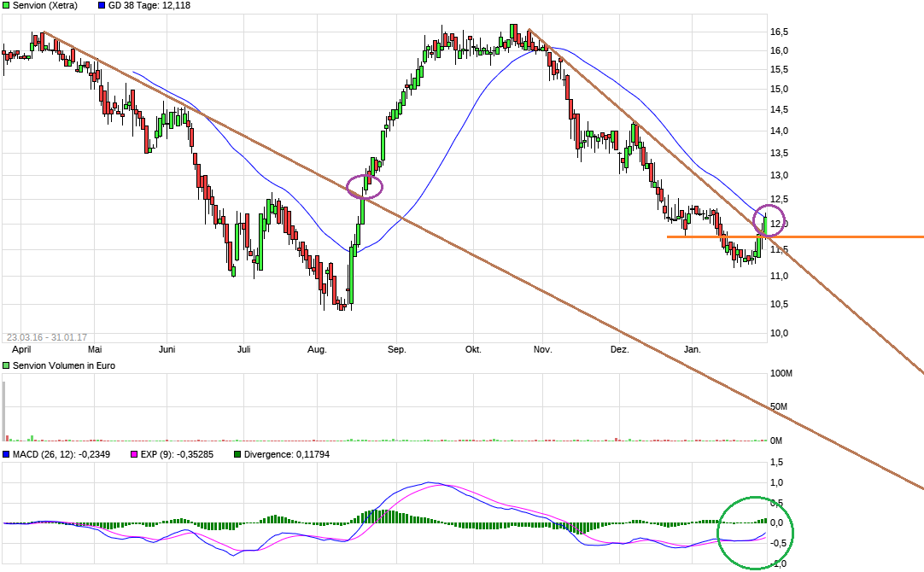This screenshot has width=924, height=572.
Task: Select the April label on the time axis
Action: click(21, 349)
